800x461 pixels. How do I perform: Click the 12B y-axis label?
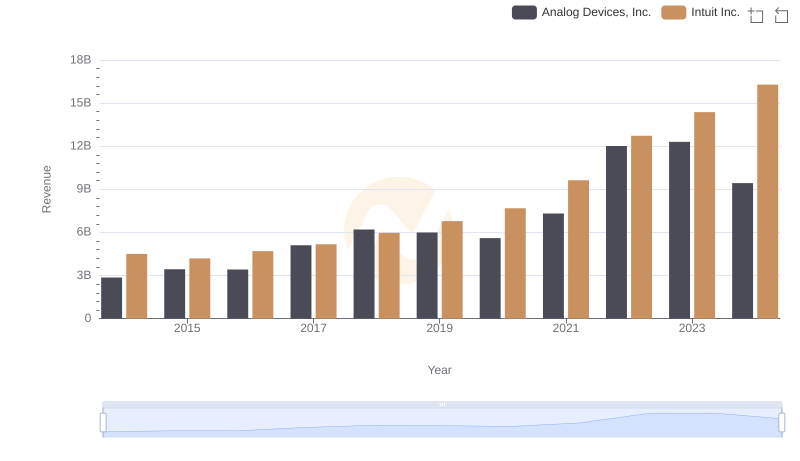pyautogui.click(x=81, y=146)
